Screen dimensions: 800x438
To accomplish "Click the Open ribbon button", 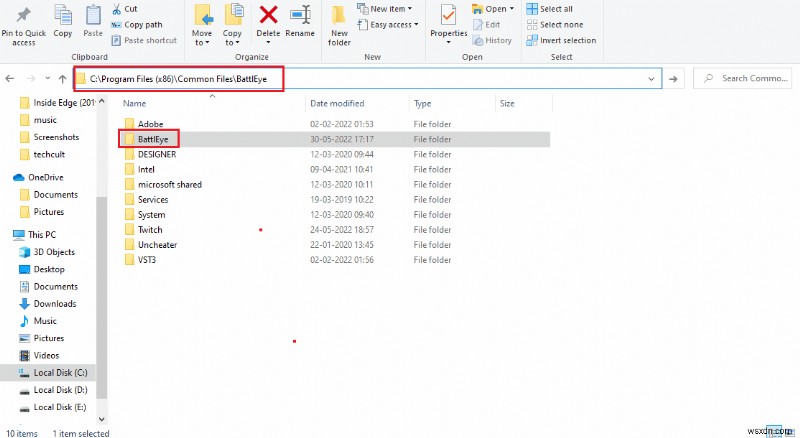I will (x=493, y=9).
